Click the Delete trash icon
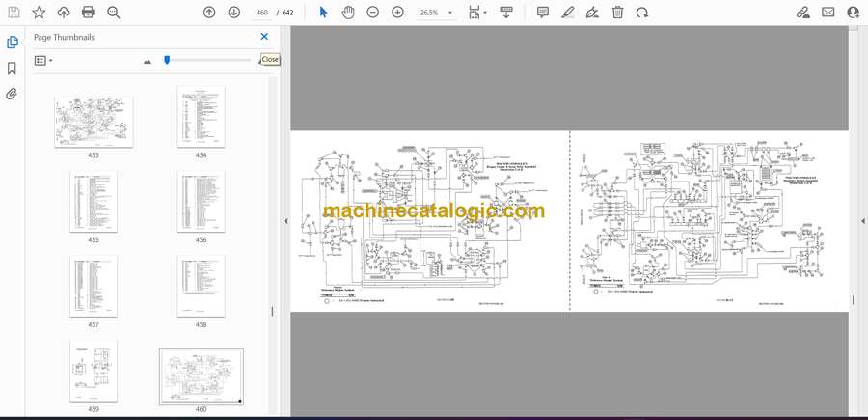 (x=618, y=13)
